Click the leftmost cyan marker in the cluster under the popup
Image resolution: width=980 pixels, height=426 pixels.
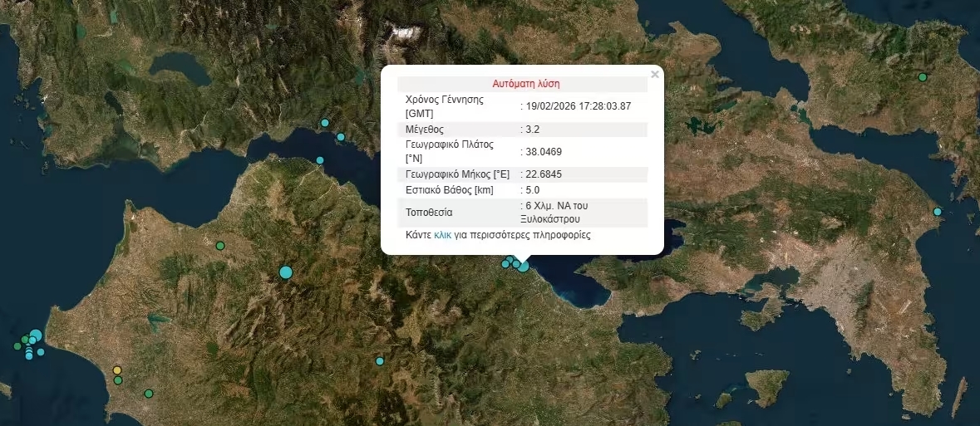click(x=505, y=264)
